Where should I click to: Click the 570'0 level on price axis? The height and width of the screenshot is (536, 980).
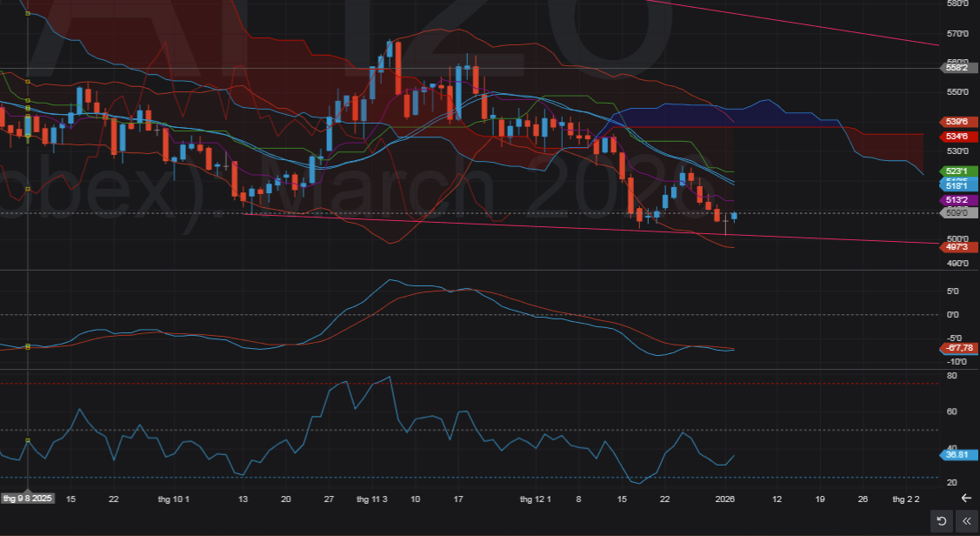click(958, 34)
